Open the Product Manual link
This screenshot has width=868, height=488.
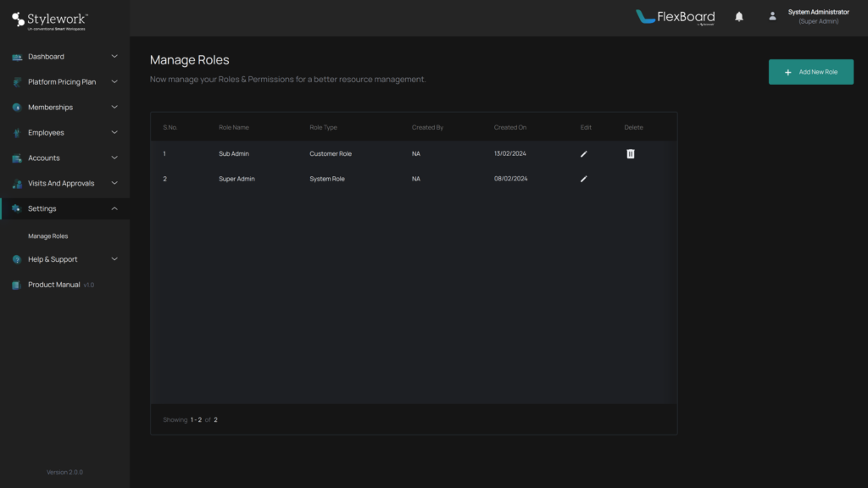[54, 285]
